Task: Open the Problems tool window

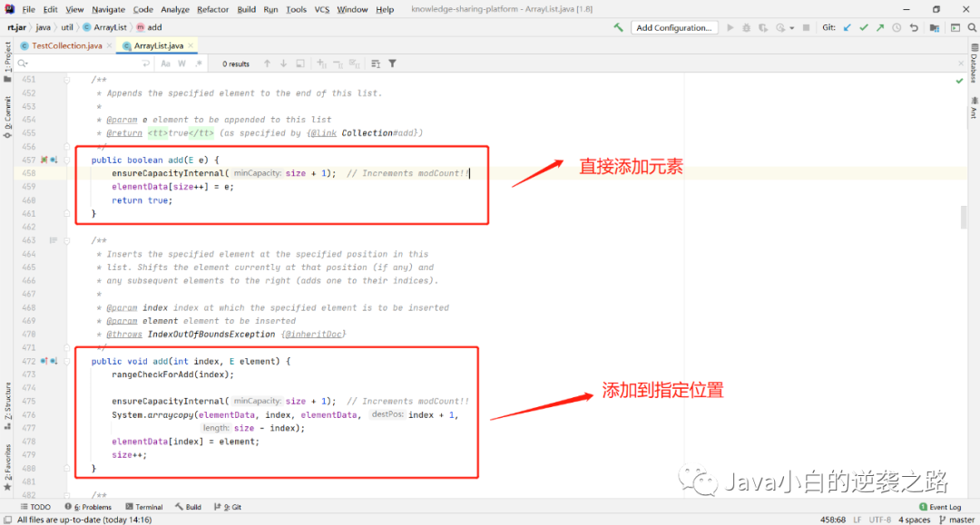Action: coord(88,507)
